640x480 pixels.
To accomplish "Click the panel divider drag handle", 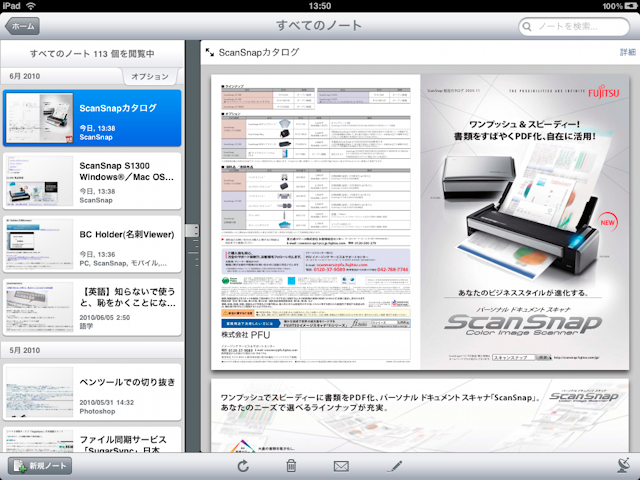I will [x=192, y=231].
